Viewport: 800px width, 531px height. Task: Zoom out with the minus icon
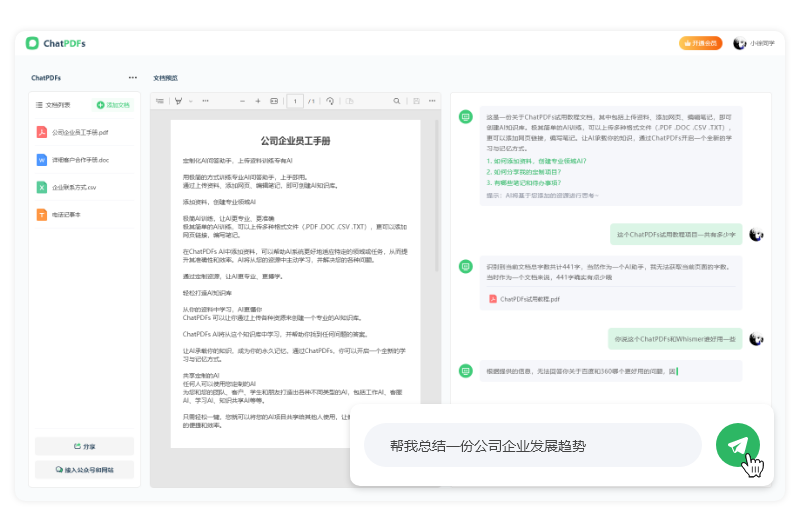tap(241, 101)
